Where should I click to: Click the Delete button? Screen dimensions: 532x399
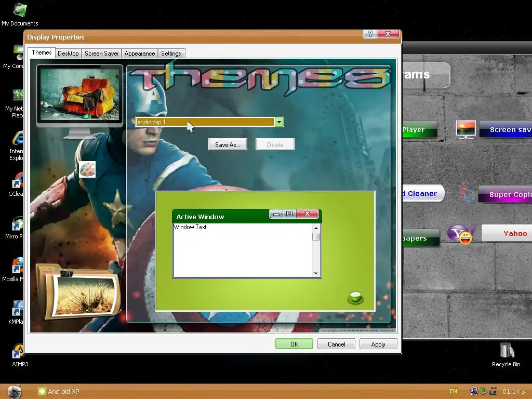click(275, 144)
